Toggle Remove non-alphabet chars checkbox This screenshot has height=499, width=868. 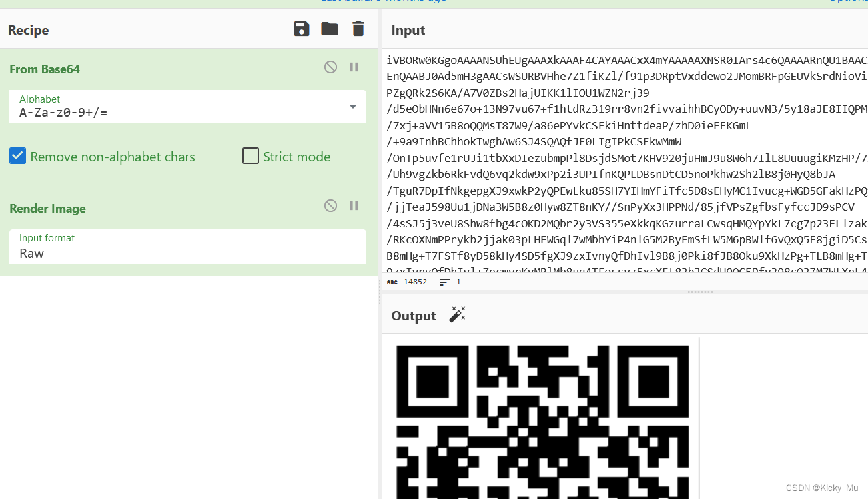coord(17,156)
